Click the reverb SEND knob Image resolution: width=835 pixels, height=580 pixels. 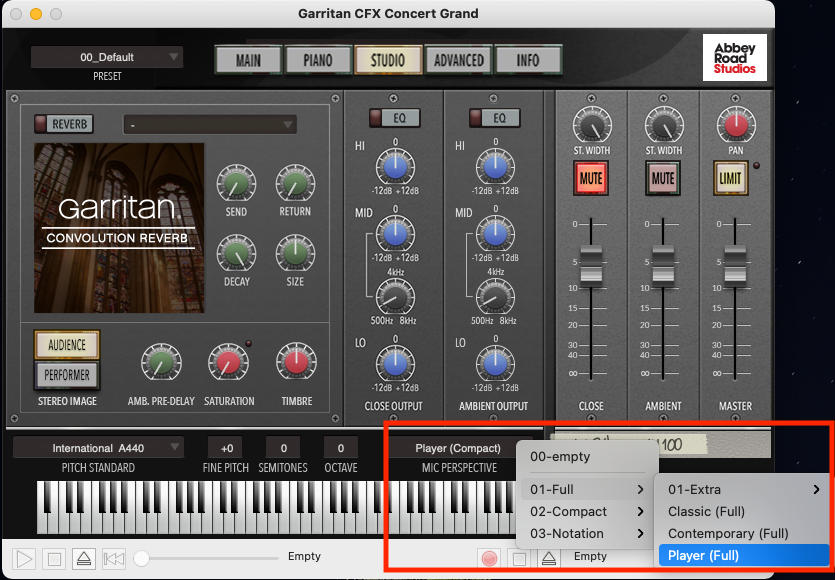[237, 182]
